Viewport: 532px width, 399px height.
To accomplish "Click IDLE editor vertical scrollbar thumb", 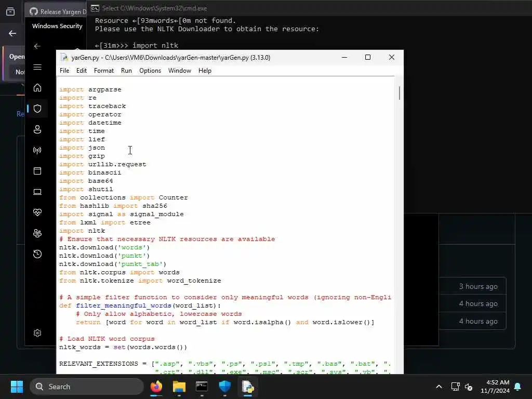I will [400, 93].
